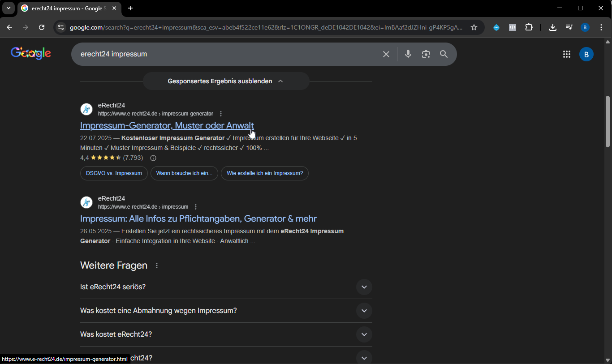Click the page vertical scrollbar thumb
The image size is (612, 364).
[608, 121]
